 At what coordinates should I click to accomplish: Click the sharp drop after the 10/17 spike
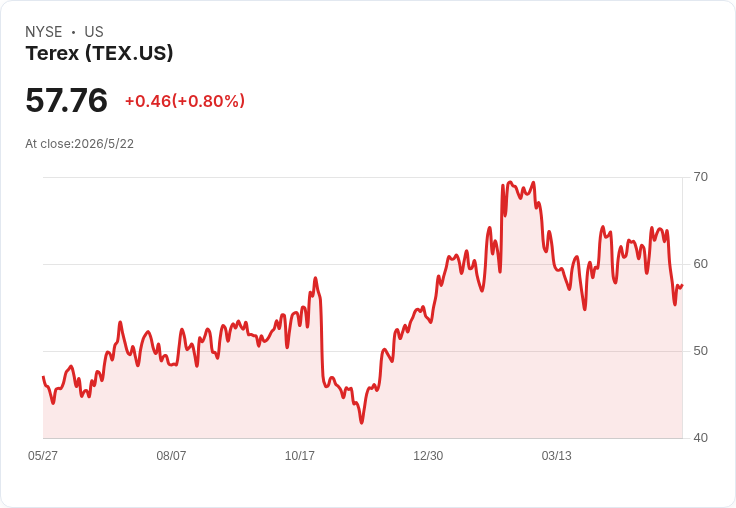(322, 338)
